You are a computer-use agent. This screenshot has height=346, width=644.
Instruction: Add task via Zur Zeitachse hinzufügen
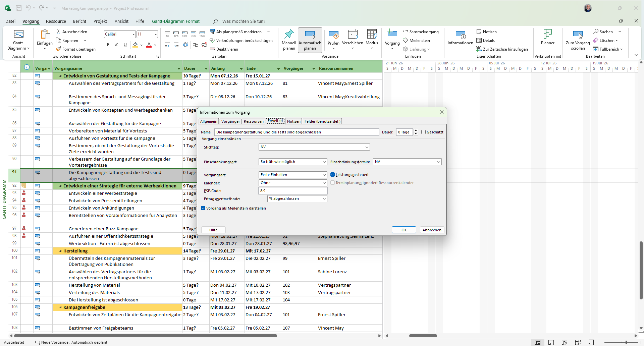pyautogui.click(x=502, y=49)
